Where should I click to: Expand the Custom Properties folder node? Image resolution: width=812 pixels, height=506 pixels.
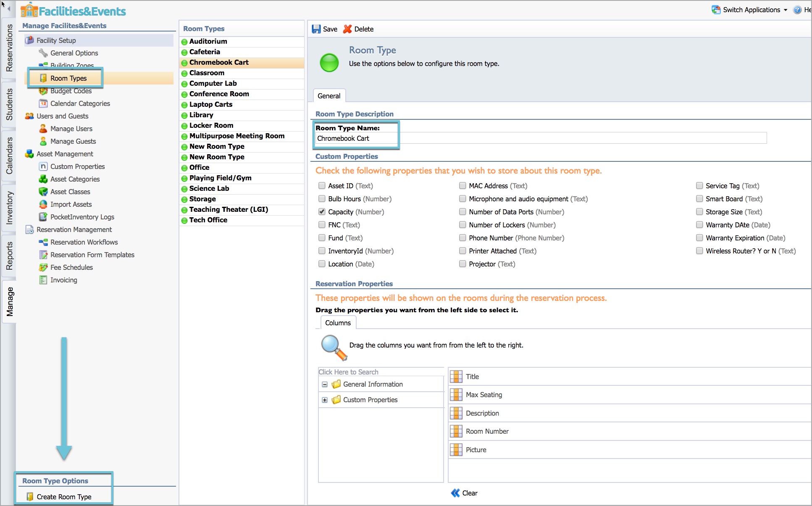(325, 400)
